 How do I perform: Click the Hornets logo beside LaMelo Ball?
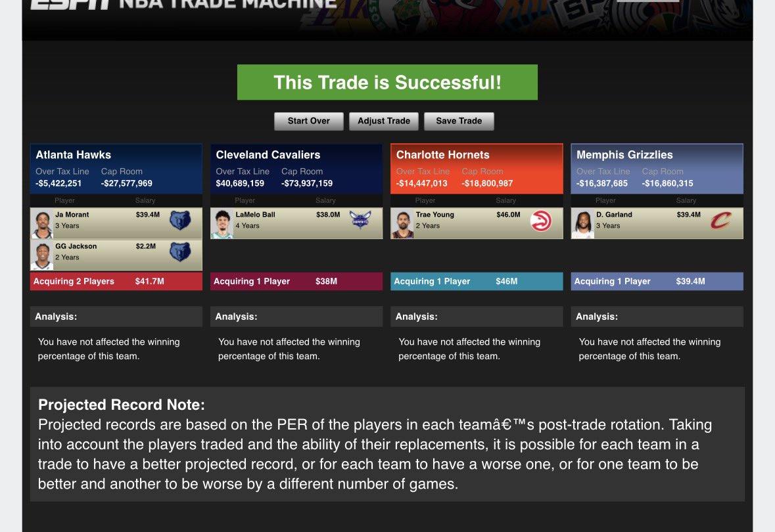tap(360, 220)
